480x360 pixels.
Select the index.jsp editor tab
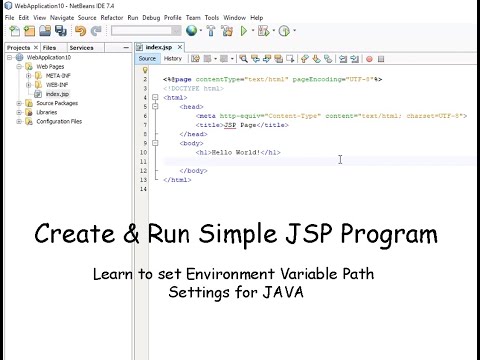(x=159, y=47)
